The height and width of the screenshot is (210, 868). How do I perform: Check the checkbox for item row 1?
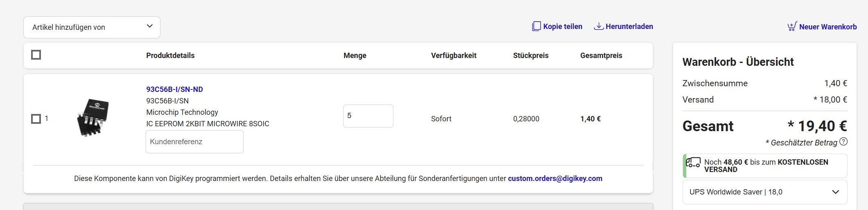click(36, 119)
